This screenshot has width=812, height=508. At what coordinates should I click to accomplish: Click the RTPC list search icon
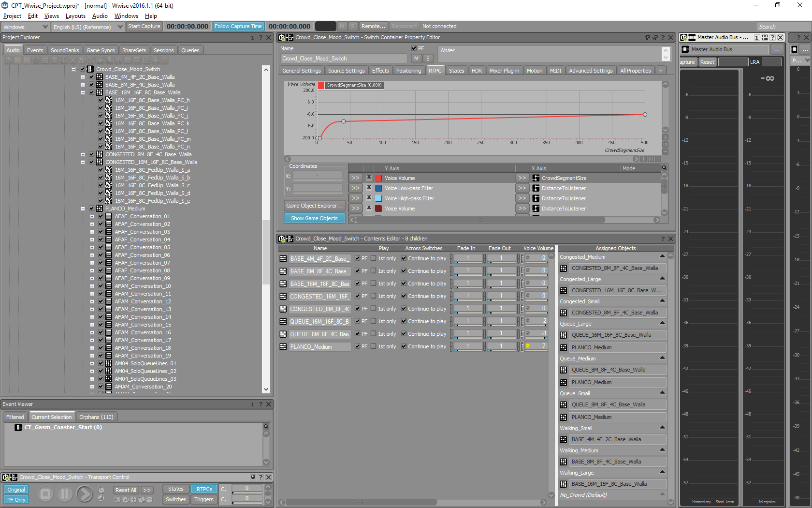pos(664,168)
